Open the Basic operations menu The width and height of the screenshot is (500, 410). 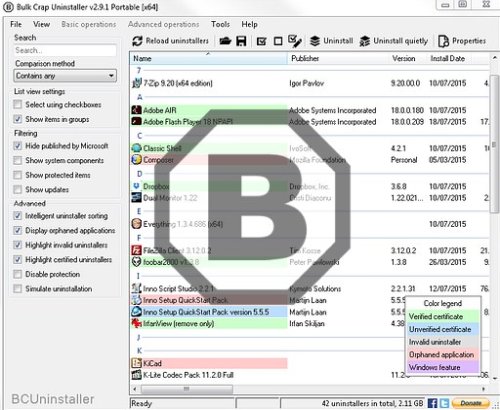point(89,24)
